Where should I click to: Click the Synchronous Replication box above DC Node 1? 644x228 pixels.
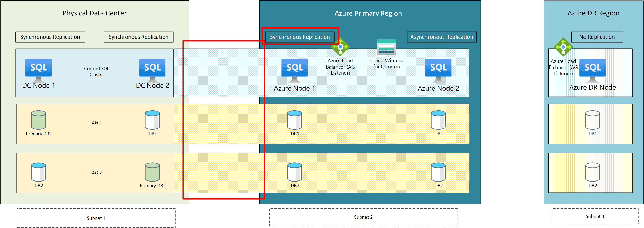point(50,37)
